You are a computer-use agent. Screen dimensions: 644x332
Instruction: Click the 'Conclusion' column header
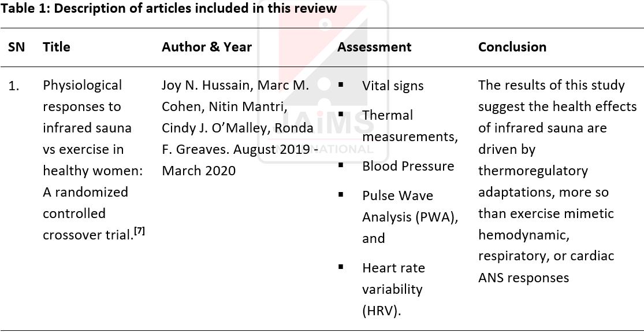tap(512, 47)
